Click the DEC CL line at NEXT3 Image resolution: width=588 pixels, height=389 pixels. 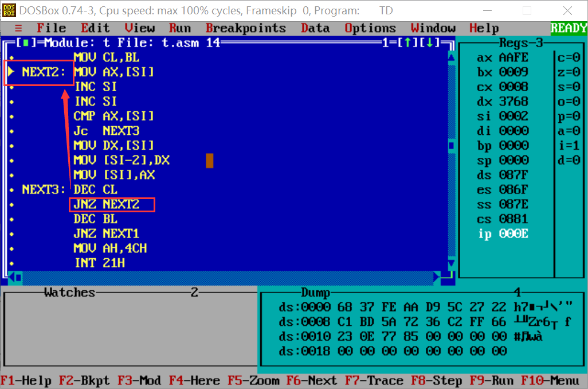coord(95,189)
